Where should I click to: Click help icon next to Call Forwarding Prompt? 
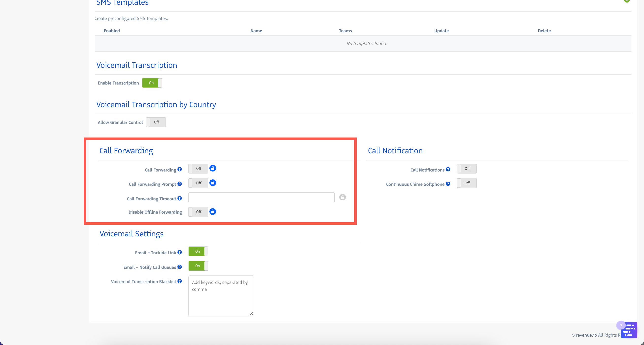pyautogui.click(x=180, y=184)
